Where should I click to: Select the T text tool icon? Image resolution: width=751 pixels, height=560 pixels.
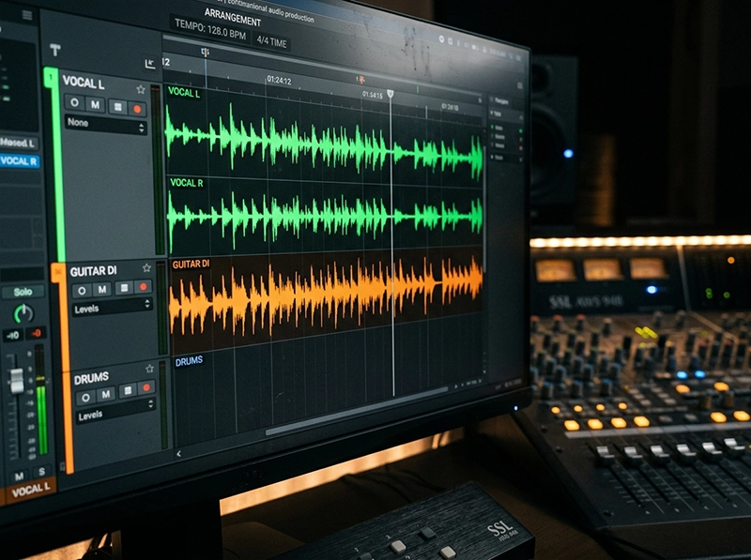pyautogui.click(x=55, y=50)
